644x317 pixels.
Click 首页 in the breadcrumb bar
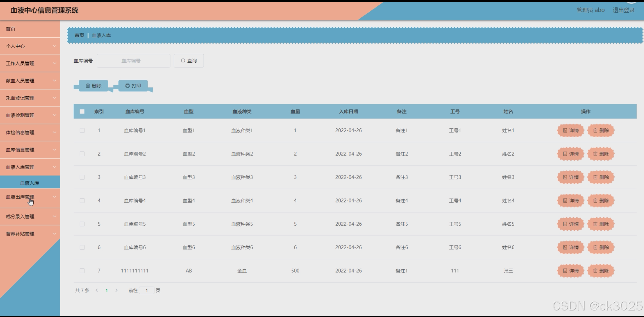coord(79,35)
